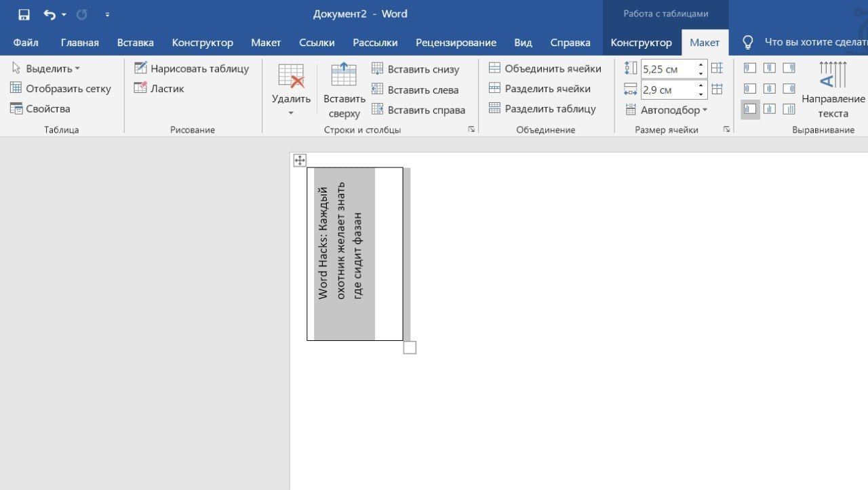
Task: Choose the bottom-center cell alignment icon
Action: pos(770,109)
